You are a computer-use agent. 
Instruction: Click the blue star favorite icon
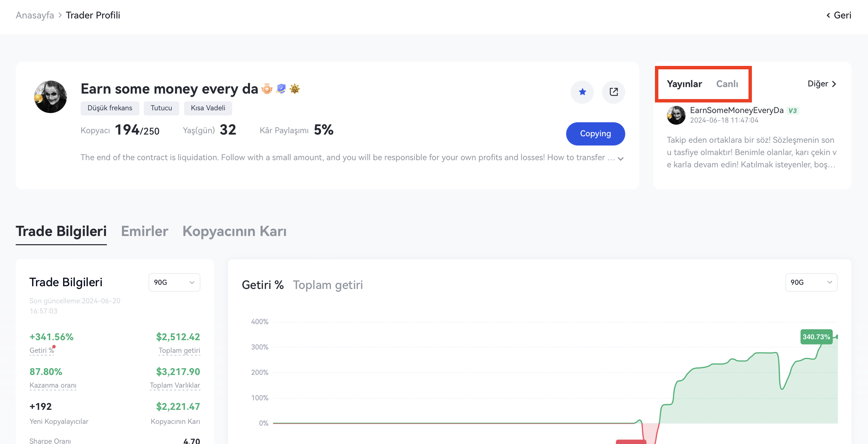click(582, 92)
